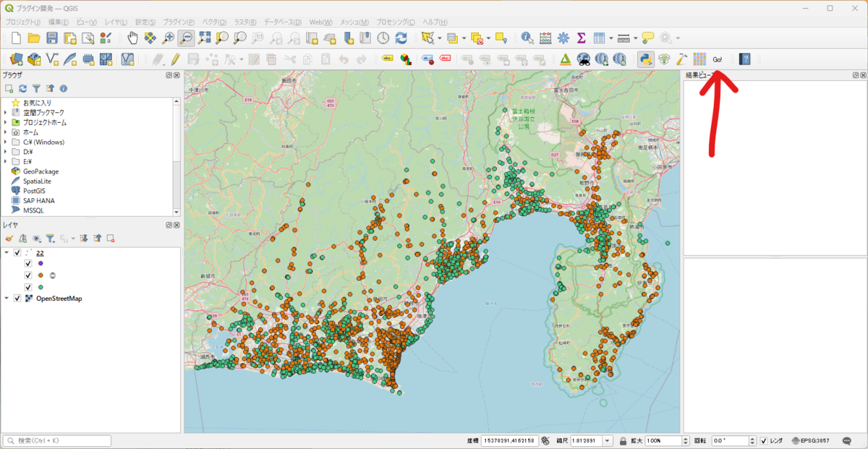Click the Zoom In magnifier tool
Screen dimensions: 868x449
[168, 38]
